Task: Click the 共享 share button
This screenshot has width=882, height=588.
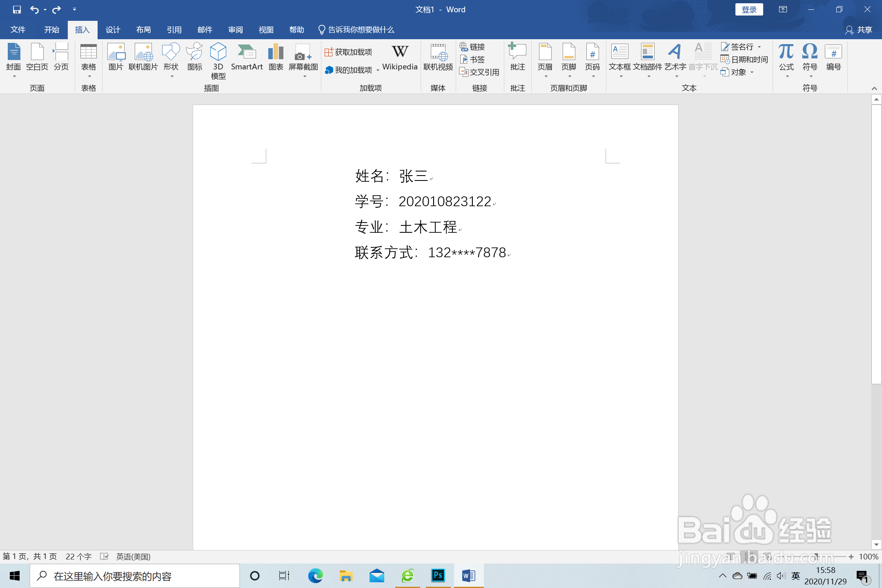Action: pos(859,29)
